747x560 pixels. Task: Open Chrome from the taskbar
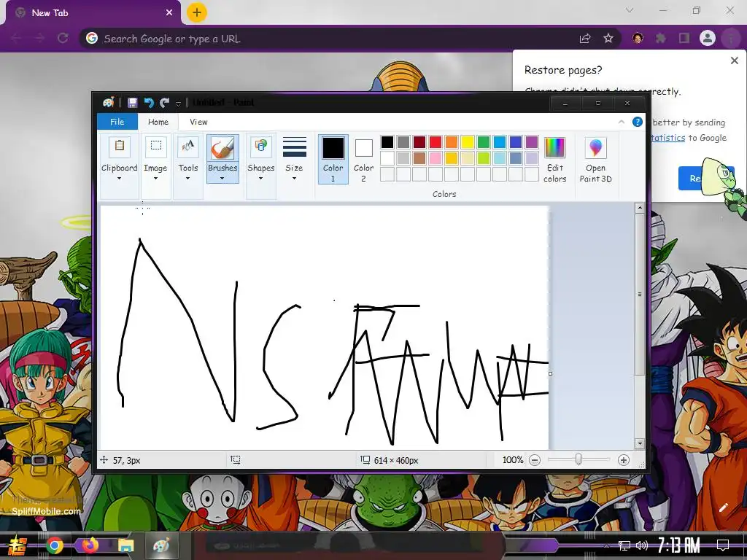pos(54,545)
